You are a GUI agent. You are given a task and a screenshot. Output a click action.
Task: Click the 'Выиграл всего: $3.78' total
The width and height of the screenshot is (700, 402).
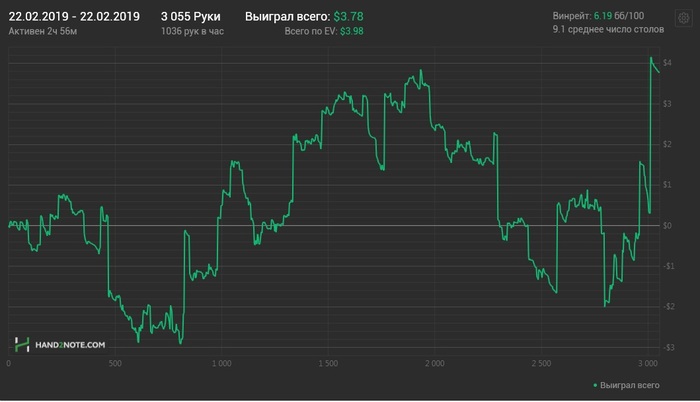pyautogui.click(x=304, y=17)
